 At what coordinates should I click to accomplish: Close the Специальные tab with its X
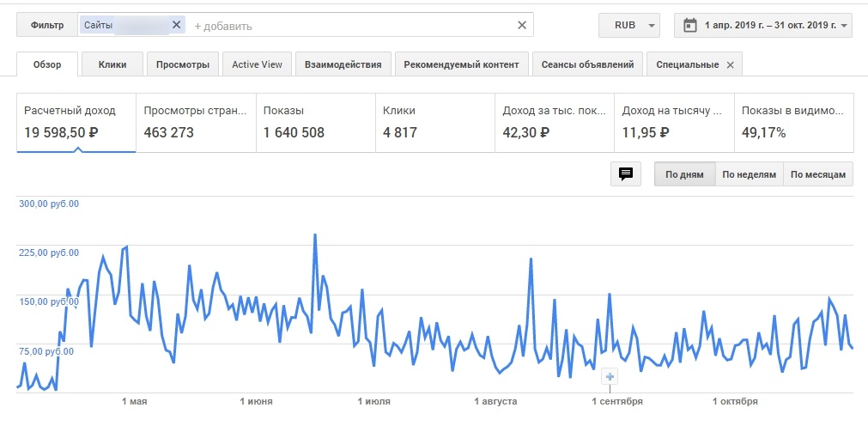click(x=730, y=64)
